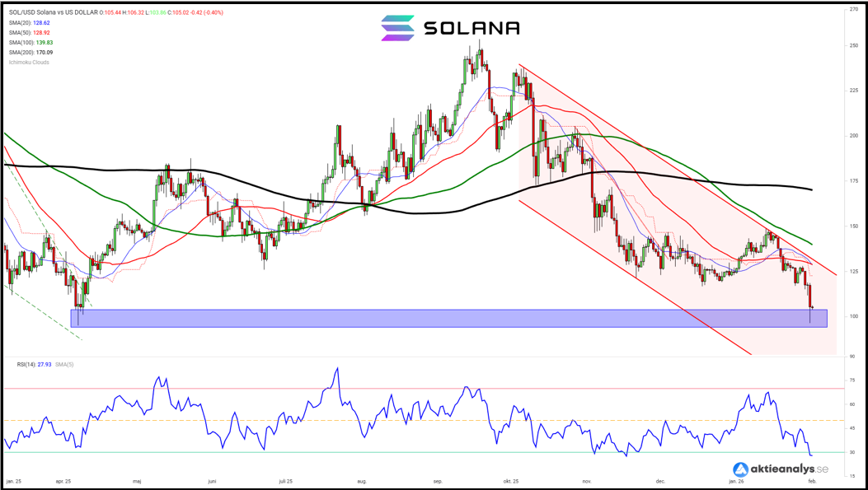Screen dimensions: 868x490
Task: Click the 270 price axis label
Action: [854, 9]
